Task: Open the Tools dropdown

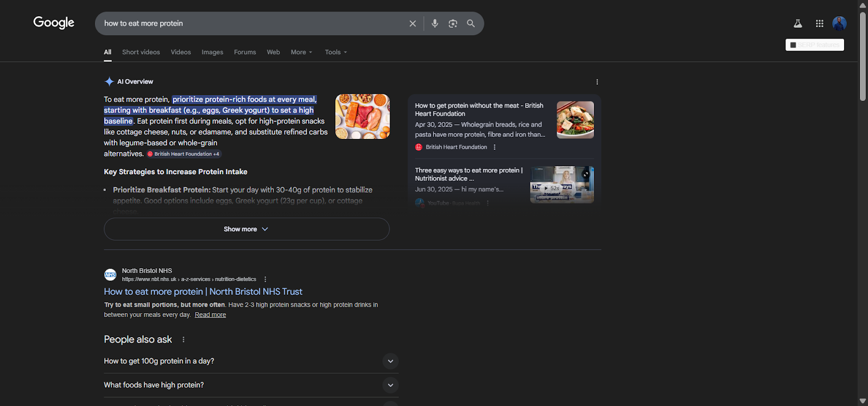Action: pos(336,52)
